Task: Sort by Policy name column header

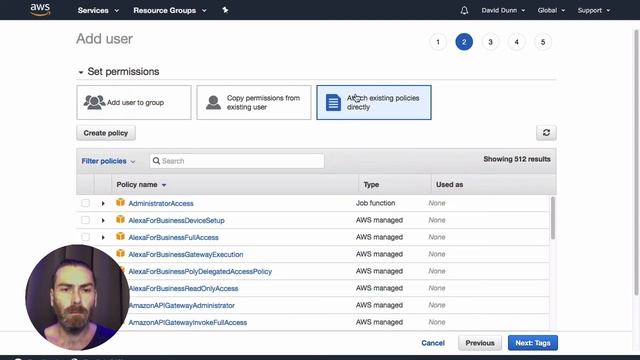Action: tap(141, 184)
